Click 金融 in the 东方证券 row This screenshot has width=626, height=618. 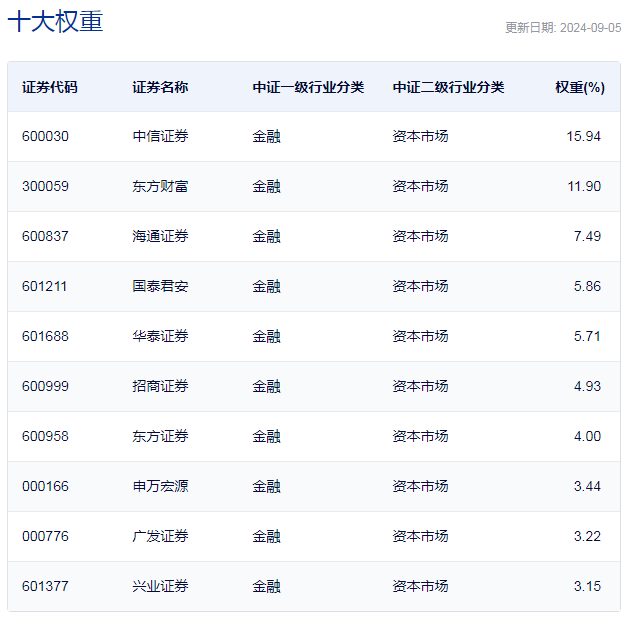(x=266, y=436)
